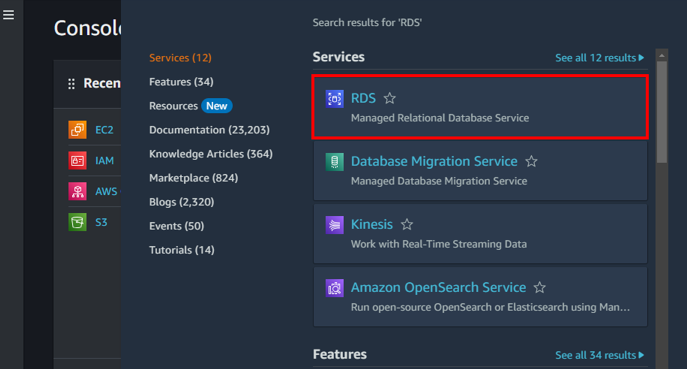Select the Resources New category
Image resolution: width=687 pixels, height=369 pixels.
(191, 106)
